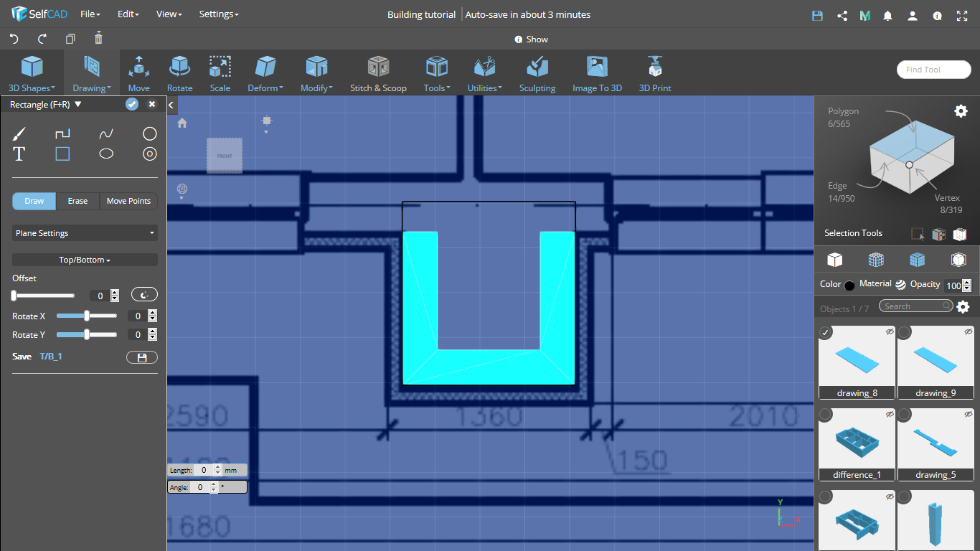
Task: Click Show in the info bar
Action: [x=532, y=39]
